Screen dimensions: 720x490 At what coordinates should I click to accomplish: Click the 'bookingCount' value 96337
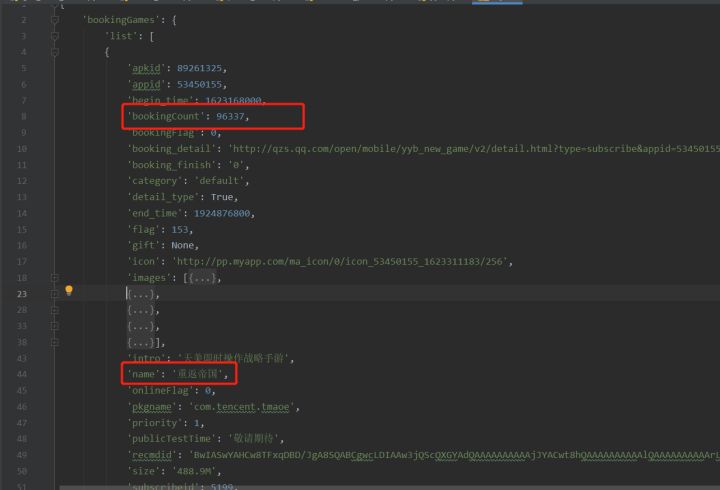pos(230,116)
